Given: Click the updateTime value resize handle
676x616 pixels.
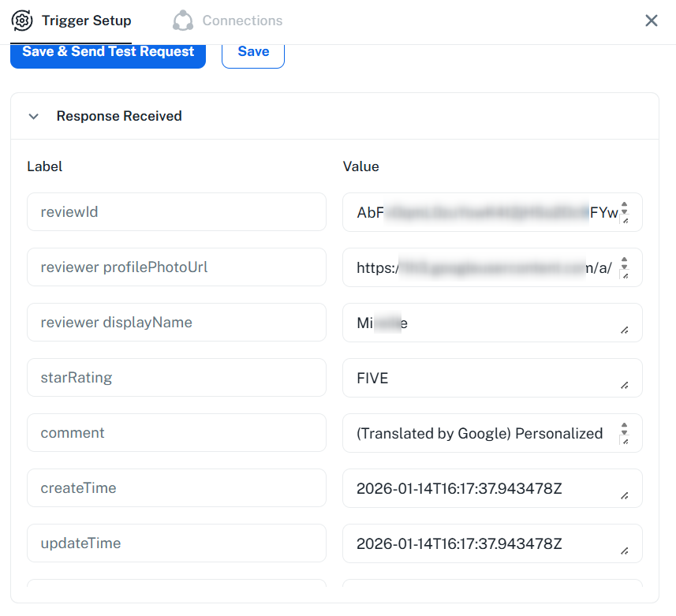Looking at the screenshot, I should pos(625,551).
